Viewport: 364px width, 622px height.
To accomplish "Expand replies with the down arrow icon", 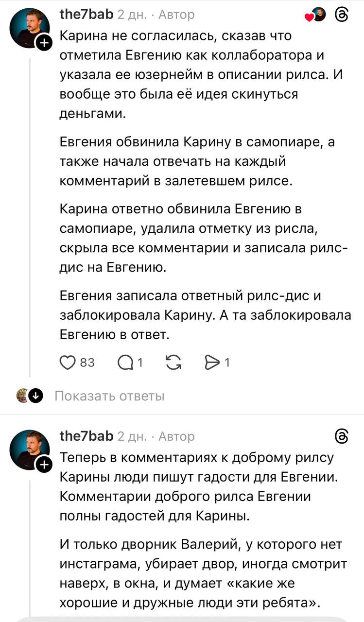I will click(35, 396).
